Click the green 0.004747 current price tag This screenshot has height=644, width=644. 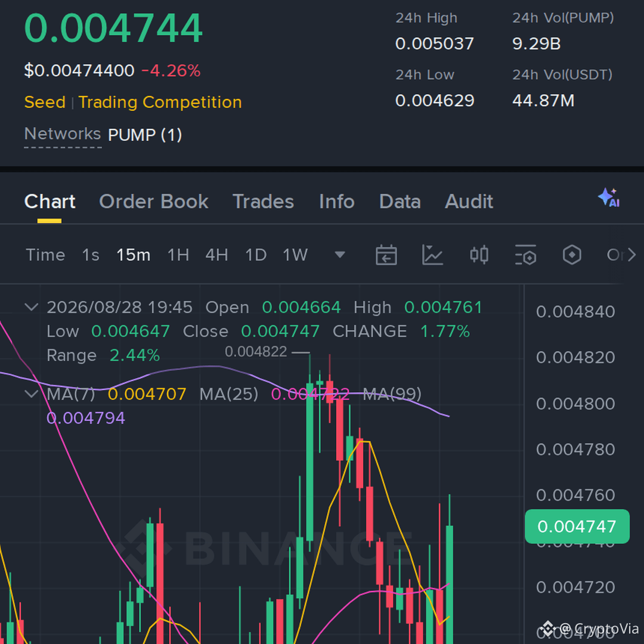[x=577, y=527]
